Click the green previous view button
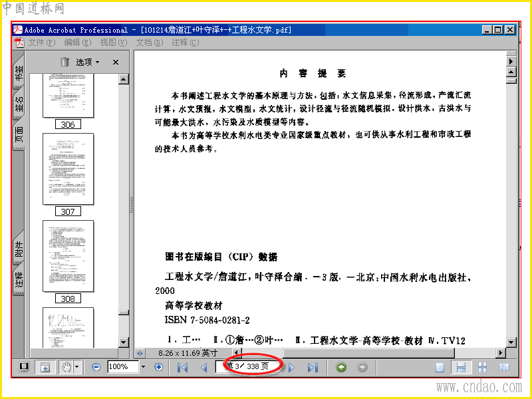The height and width of the screenshot is (399, 532). [341, 367]
